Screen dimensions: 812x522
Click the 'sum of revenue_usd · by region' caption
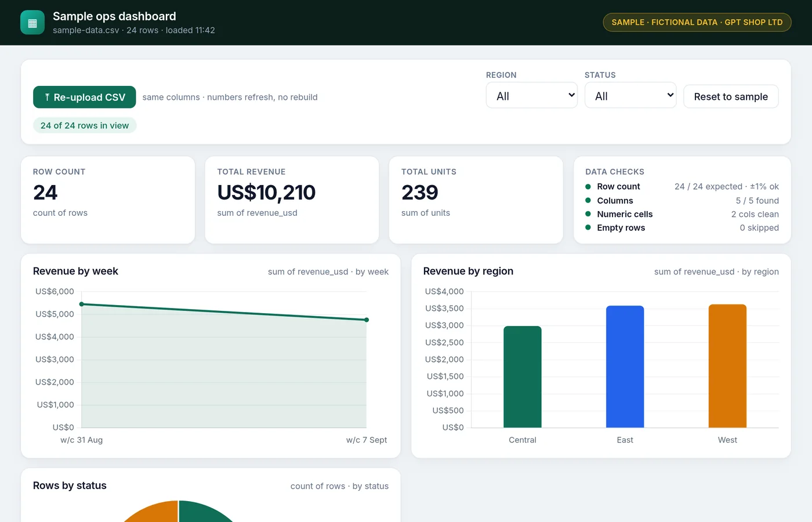[716, 271]
